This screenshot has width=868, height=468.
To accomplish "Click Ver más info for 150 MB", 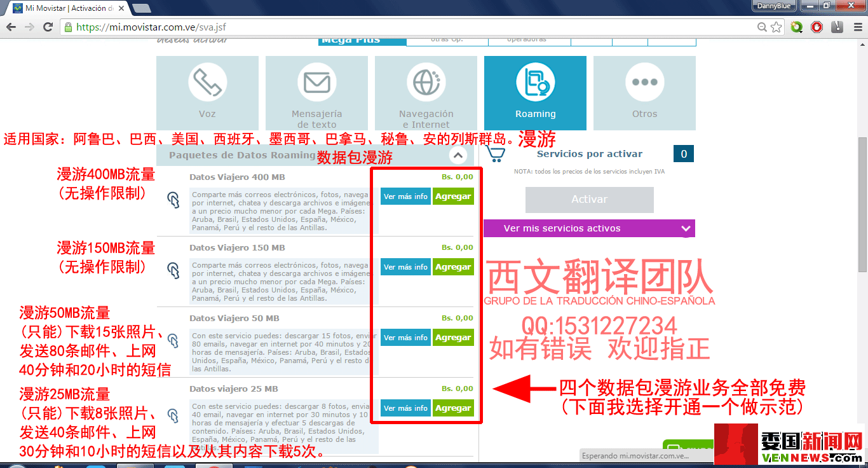I will 405,267.
